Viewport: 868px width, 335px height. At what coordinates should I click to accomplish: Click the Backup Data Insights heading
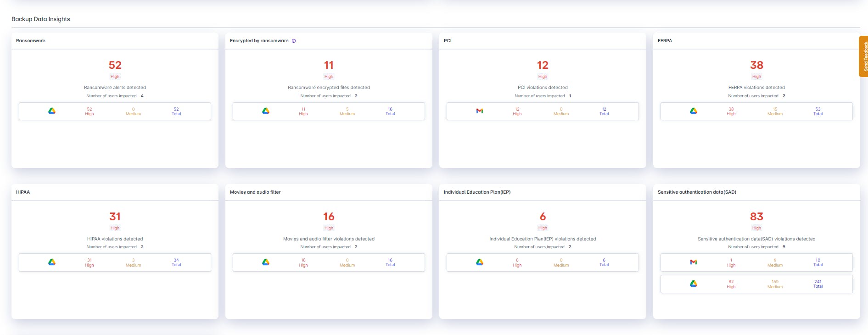(41, 19)
